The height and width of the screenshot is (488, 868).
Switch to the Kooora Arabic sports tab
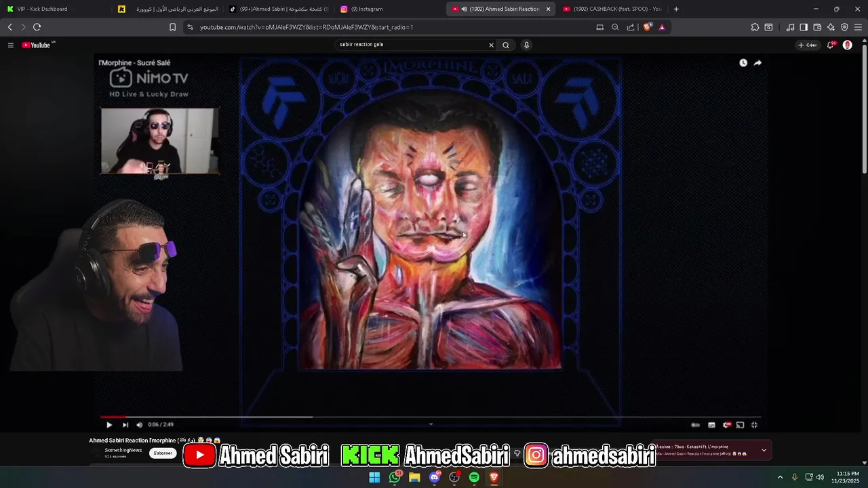(x=167, y=9)
